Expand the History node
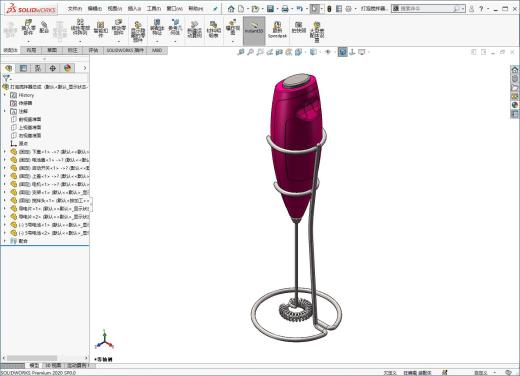The height and width of the screenshot is (376, 520). click(5, 95)
